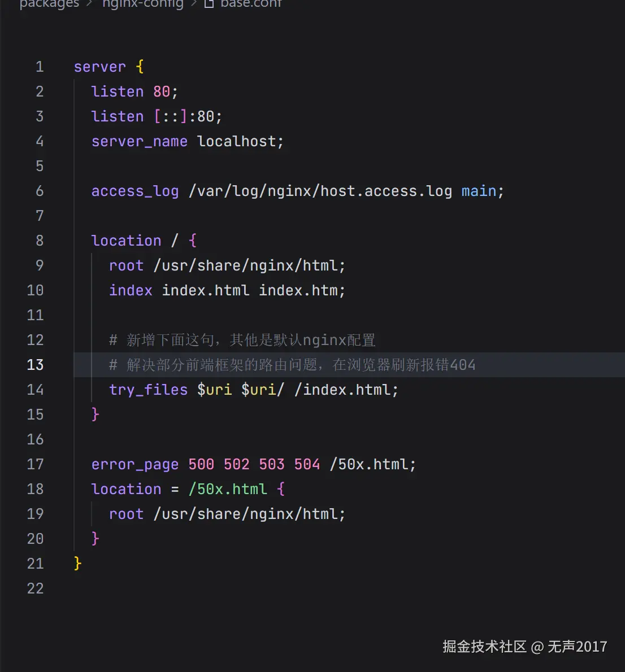This screenshot has height=672, width=625.
Task: Click the access_log directive
Action: (135, 191)
